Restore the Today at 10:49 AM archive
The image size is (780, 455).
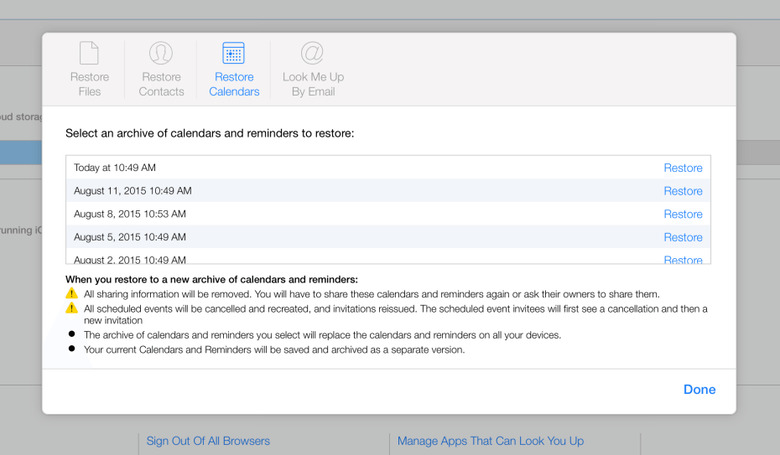pyautogui.click(x=683, y=168)
